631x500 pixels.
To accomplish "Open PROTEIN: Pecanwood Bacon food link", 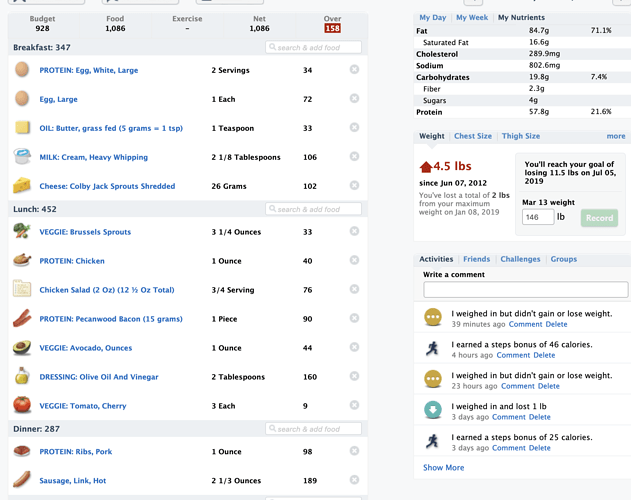I will tap(111, 319).
